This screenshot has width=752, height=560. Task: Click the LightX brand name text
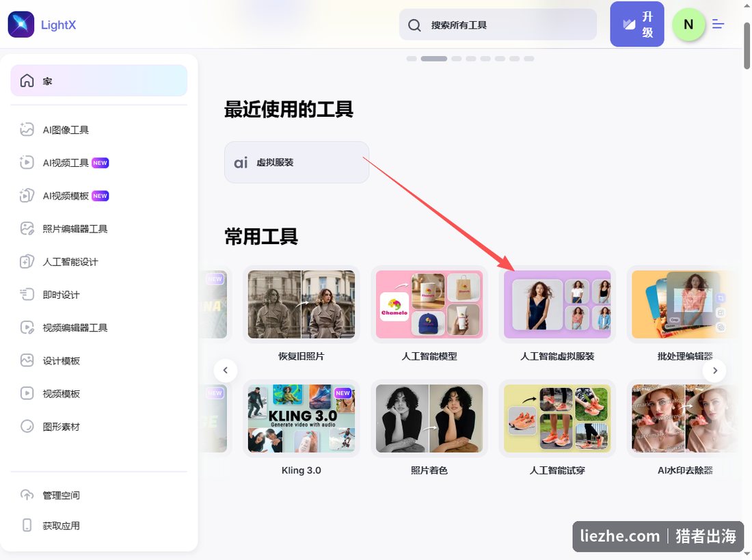pyautogui.click(x=59, y=25)
